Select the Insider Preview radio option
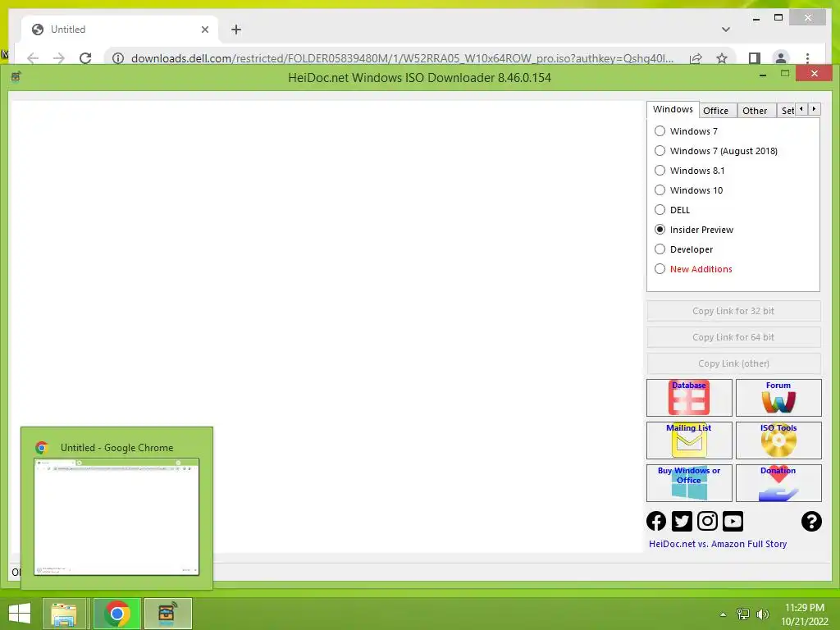Viewport: 840px width, 630px height. pos(694,230)
